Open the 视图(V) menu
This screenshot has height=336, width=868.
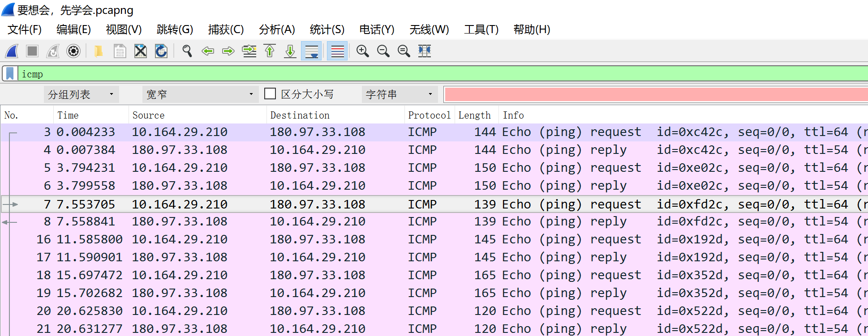coord(124,30)
